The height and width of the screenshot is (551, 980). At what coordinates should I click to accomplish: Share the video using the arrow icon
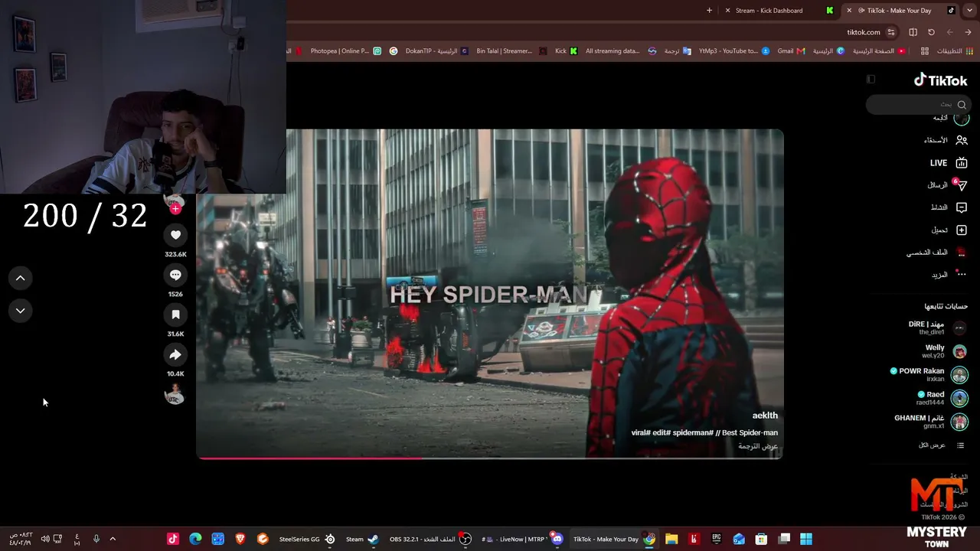(175, 354)
